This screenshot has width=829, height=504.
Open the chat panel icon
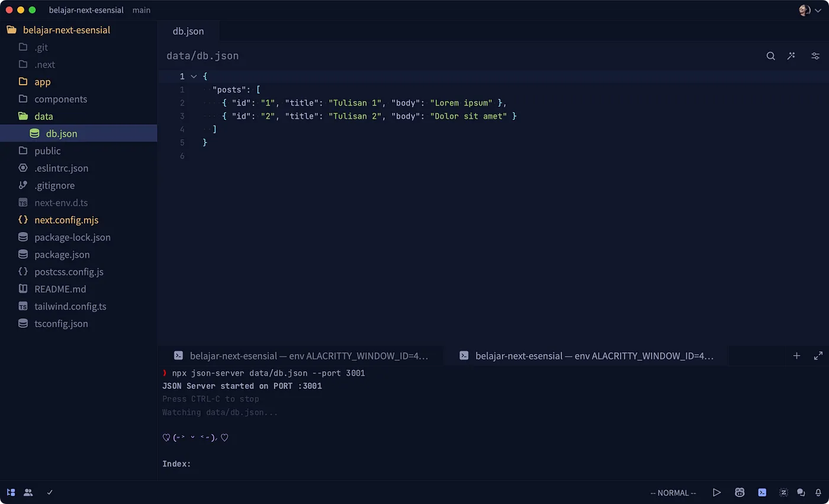(801, 492)
